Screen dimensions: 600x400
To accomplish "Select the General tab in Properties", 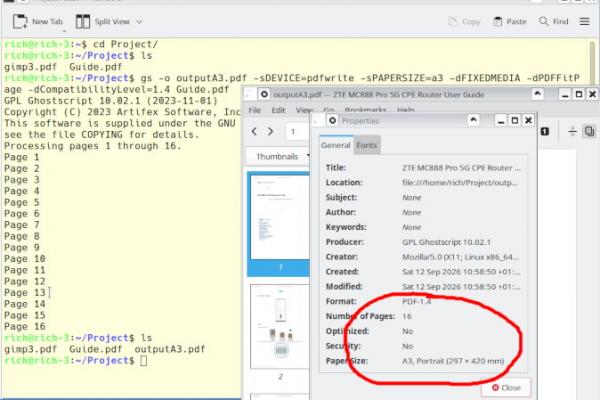I will 336,145.
